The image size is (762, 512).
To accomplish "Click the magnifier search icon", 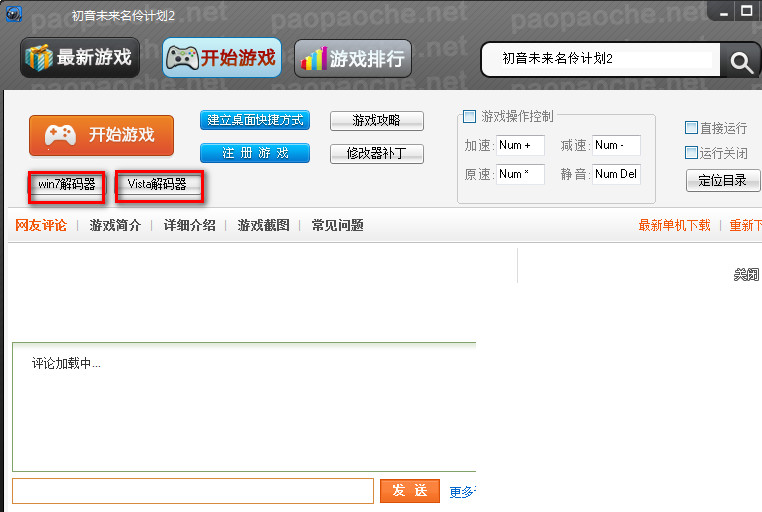I will (x=741, y=62).
